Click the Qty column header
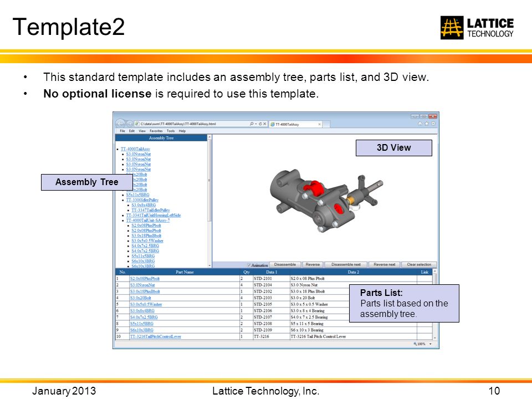Screen dimensions: 532x399 [246, 272]
